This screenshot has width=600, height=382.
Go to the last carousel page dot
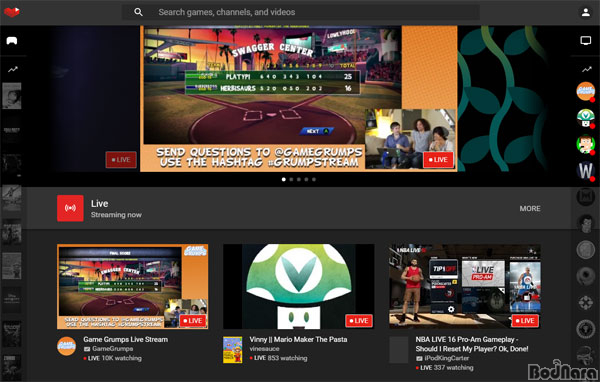pos(314,179)
